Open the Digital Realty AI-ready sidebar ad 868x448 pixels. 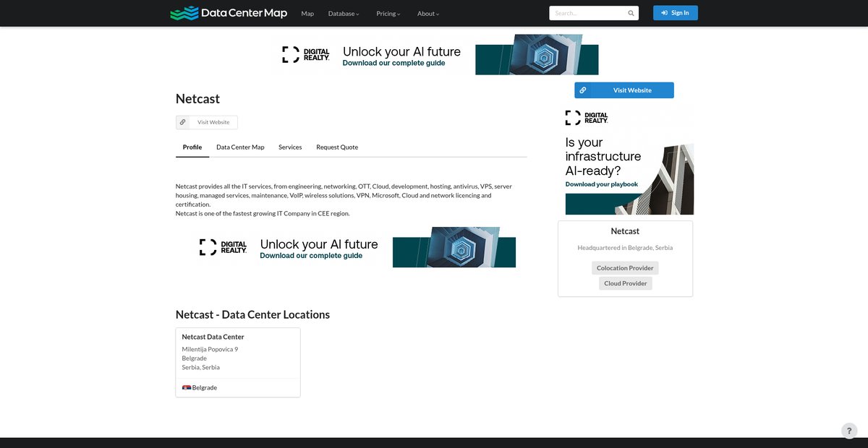(626, 160)
